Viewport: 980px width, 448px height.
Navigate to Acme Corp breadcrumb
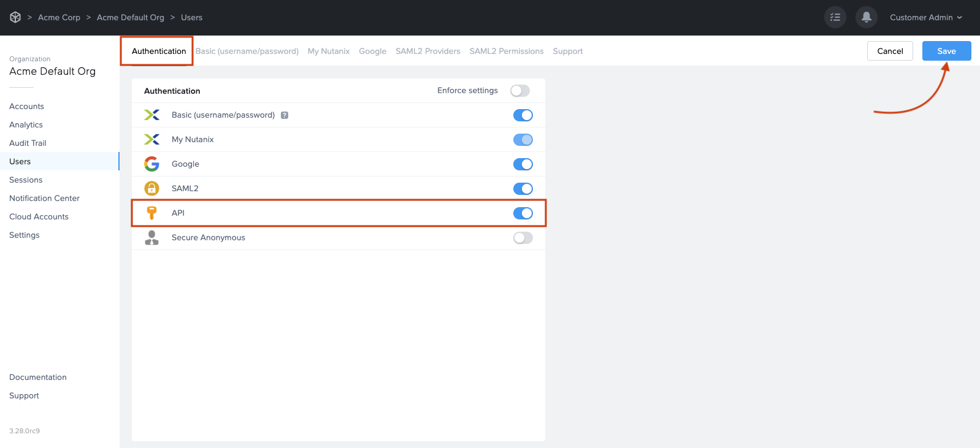coord(59,17)
